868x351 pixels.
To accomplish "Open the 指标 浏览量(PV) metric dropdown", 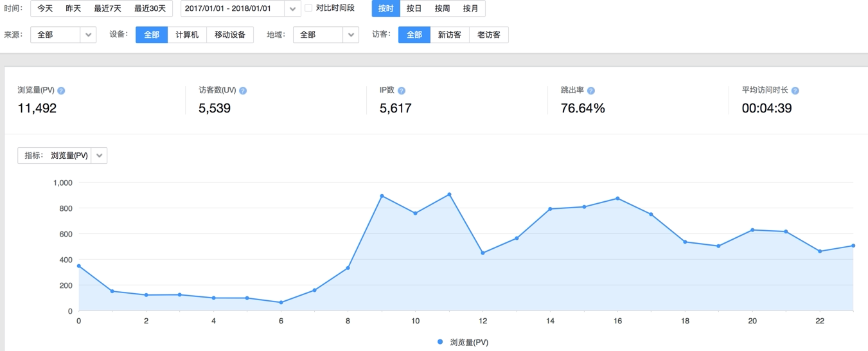I will (x=62, y=156).
